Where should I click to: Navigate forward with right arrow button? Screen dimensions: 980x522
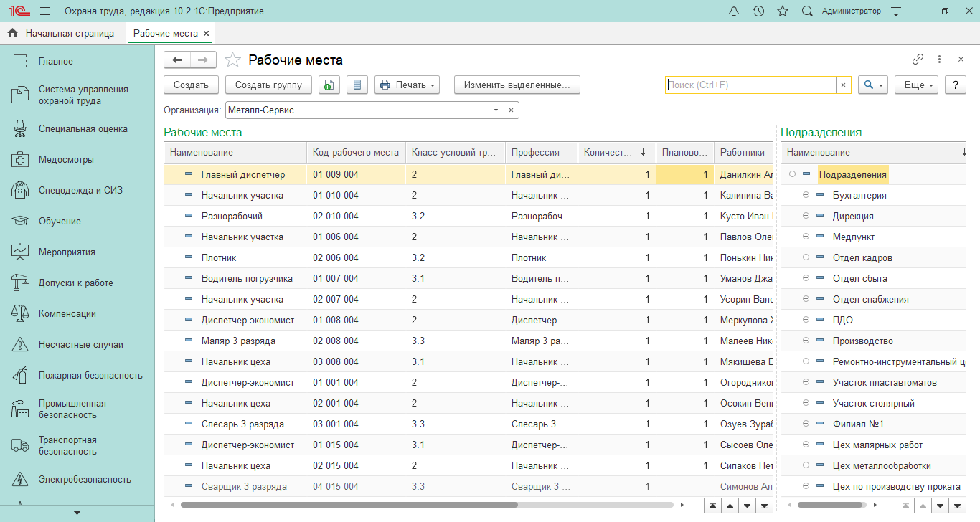pos(203,60)
